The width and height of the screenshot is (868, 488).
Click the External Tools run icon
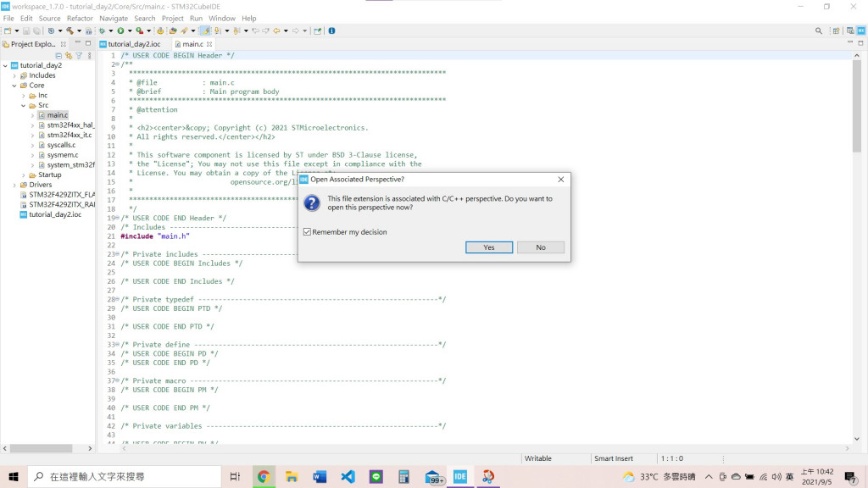click(140, 31)
